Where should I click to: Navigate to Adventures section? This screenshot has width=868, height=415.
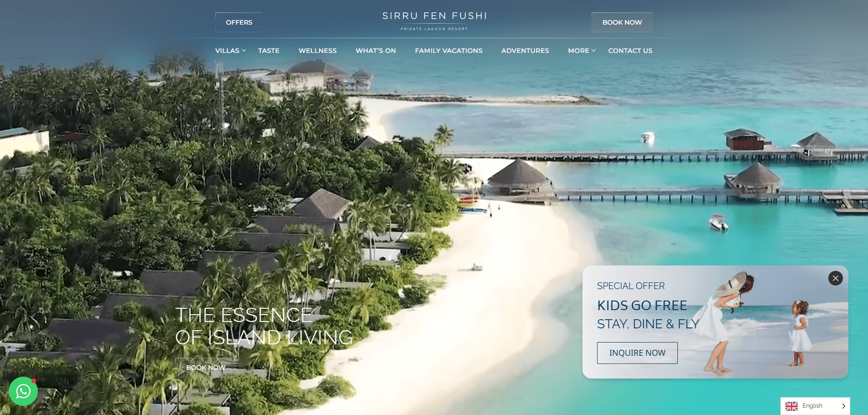click(x=525, y=51)
